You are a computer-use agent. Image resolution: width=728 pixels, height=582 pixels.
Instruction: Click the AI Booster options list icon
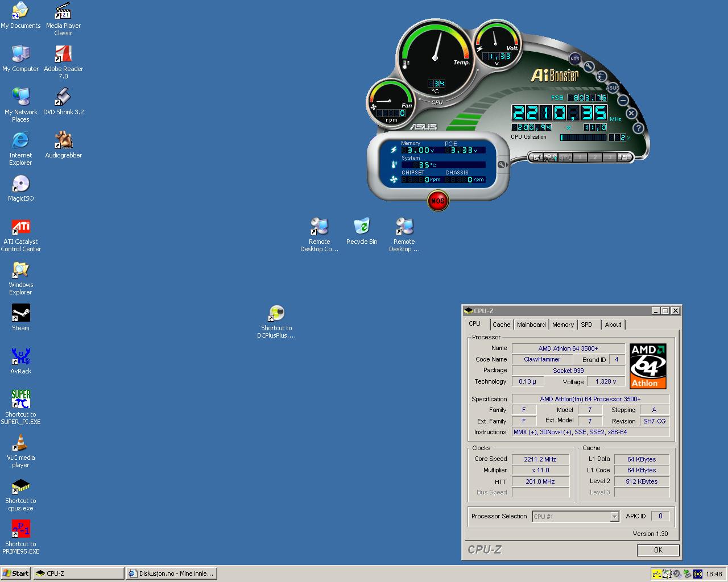click(602, 76)
